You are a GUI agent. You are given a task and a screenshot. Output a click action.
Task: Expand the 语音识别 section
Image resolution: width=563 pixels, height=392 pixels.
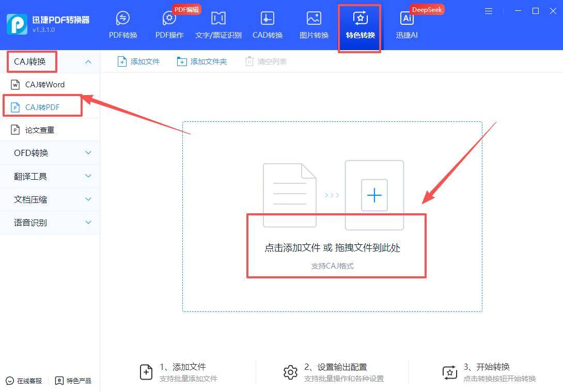[x=50, y=223]
